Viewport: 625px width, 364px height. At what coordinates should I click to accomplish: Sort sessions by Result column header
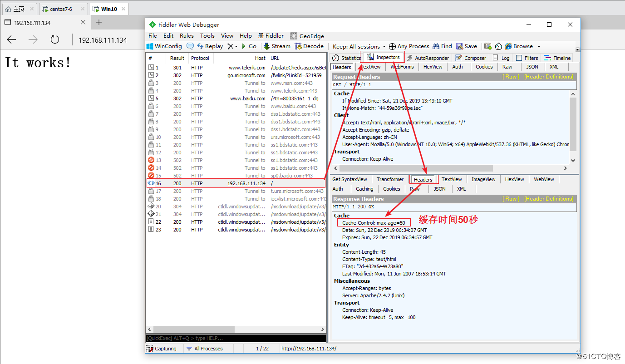(177, 58)
